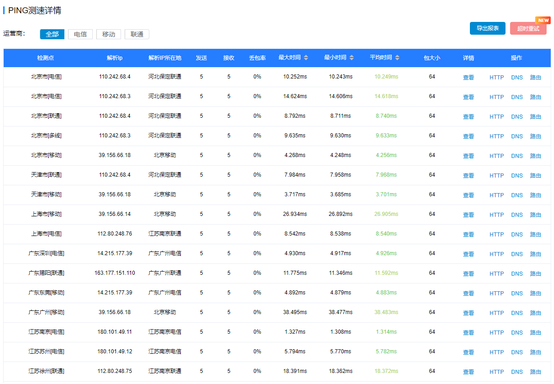
Task: Open 路由 trace for 北京市[多线] row
Action: tap(536, 136)
